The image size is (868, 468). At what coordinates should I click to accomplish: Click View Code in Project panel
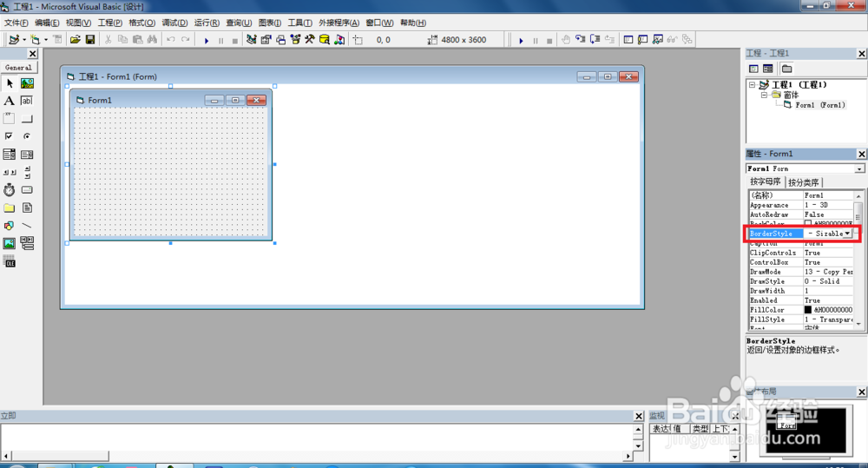pyautogui.click(x=753, y=69)
